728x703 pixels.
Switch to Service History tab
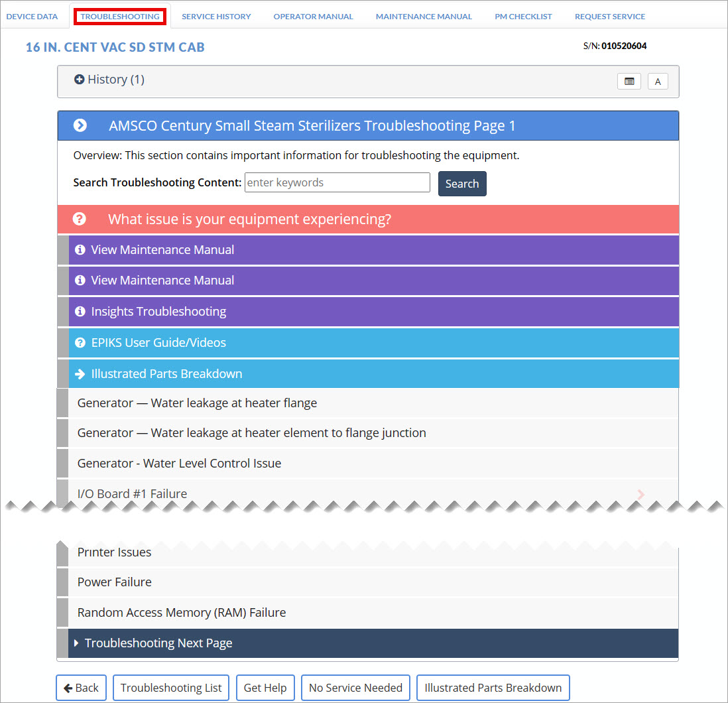pos(216,17)
